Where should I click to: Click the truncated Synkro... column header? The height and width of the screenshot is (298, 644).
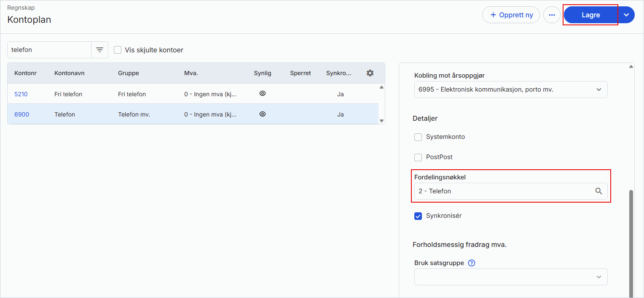(x=339, y=73)
